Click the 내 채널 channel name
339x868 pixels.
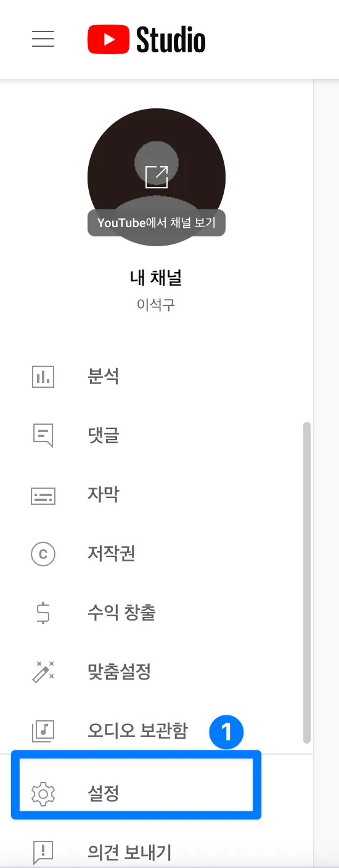pos(156,278)
